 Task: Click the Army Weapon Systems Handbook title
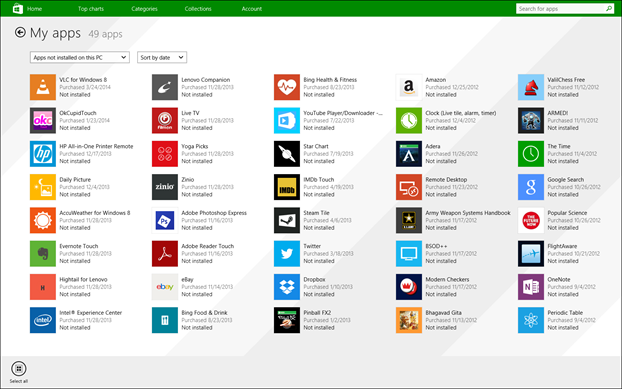(x=468, y=213)
